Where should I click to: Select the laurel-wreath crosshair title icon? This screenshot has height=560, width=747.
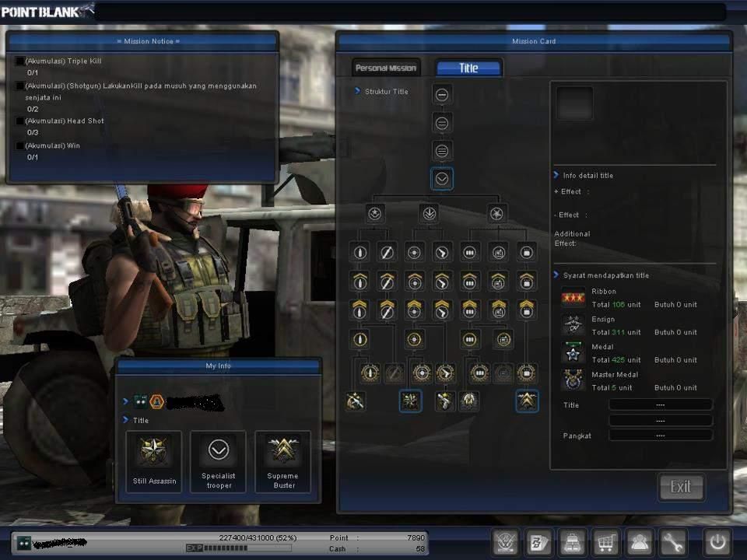tap(422, 373)
